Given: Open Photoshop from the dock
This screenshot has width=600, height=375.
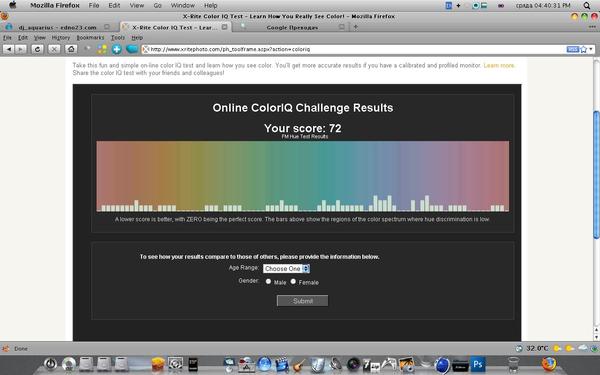Looking at the screenshot, I should (x=478, y=364).
